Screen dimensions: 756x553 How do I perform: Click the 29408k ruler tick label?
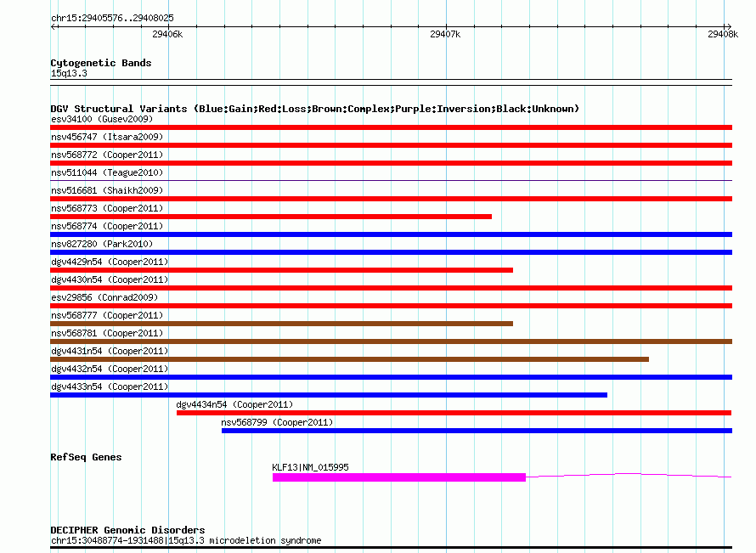coord(723,34)
